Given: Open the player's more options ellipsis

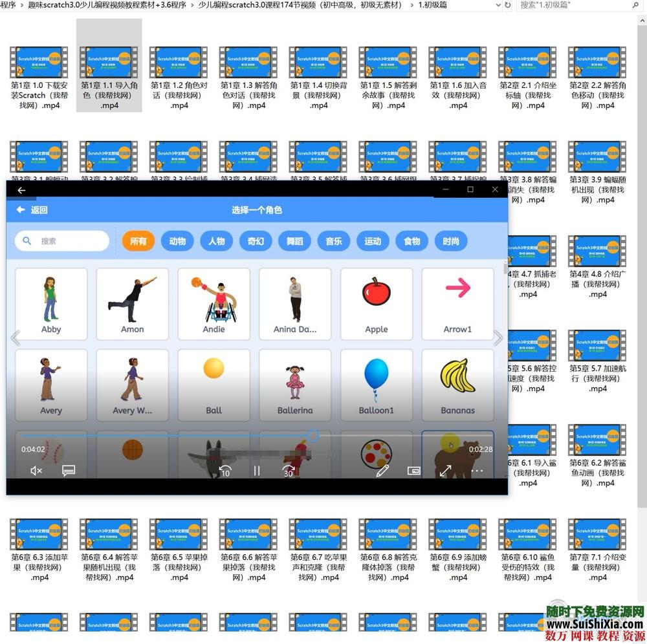Looking at the screenshot, I should [477, 471].
